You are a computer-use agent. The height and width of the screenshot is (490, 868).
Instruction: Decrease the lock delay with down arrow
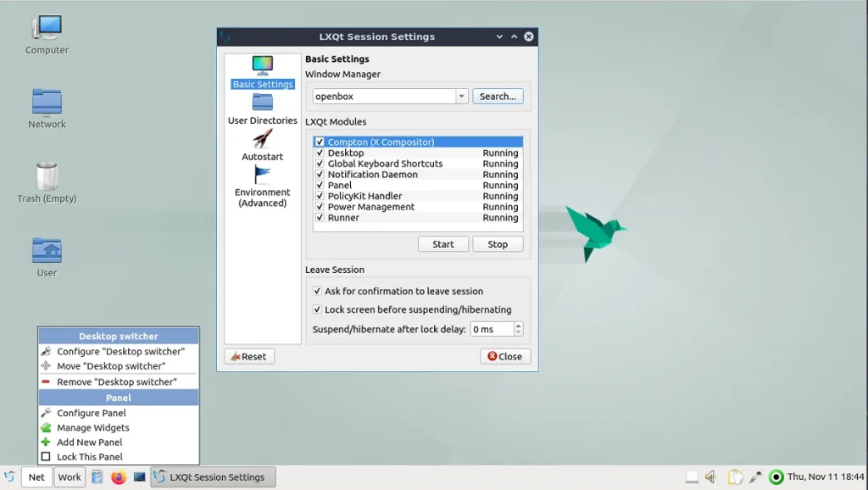click(518, 332)
